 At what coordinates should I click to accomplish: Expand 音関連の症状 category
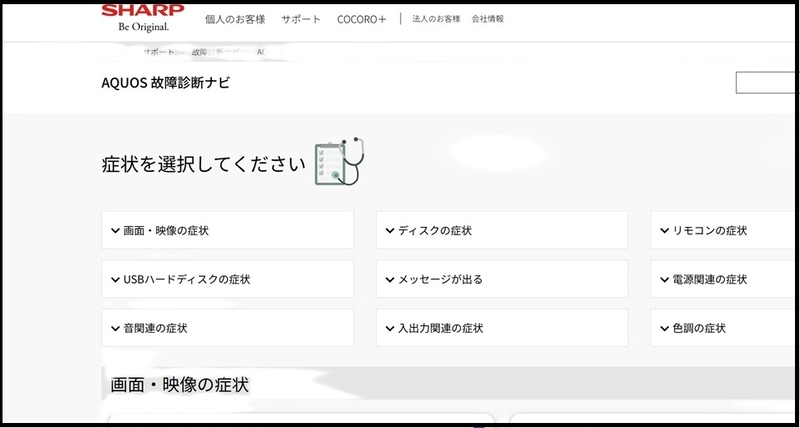(x=228, y=328)
